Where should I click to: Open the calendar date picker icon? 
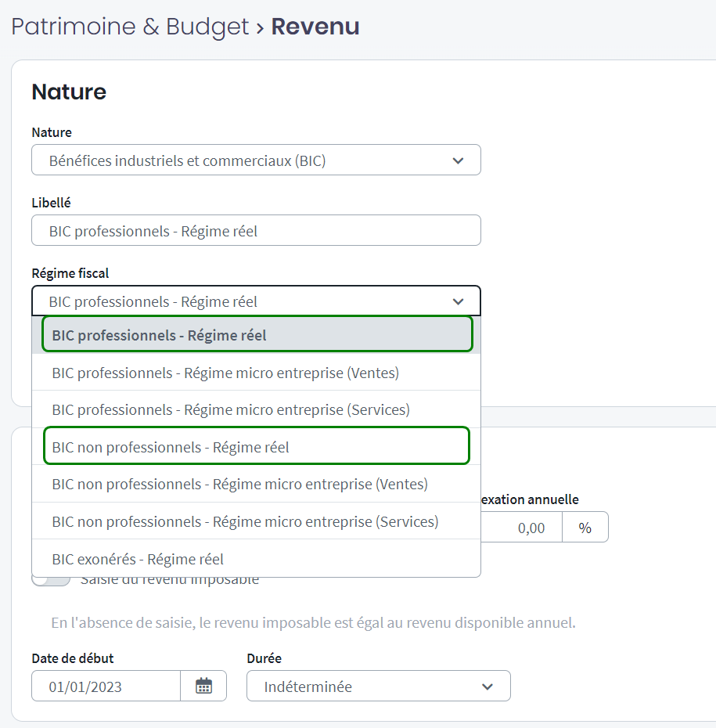tap(203, 687)
